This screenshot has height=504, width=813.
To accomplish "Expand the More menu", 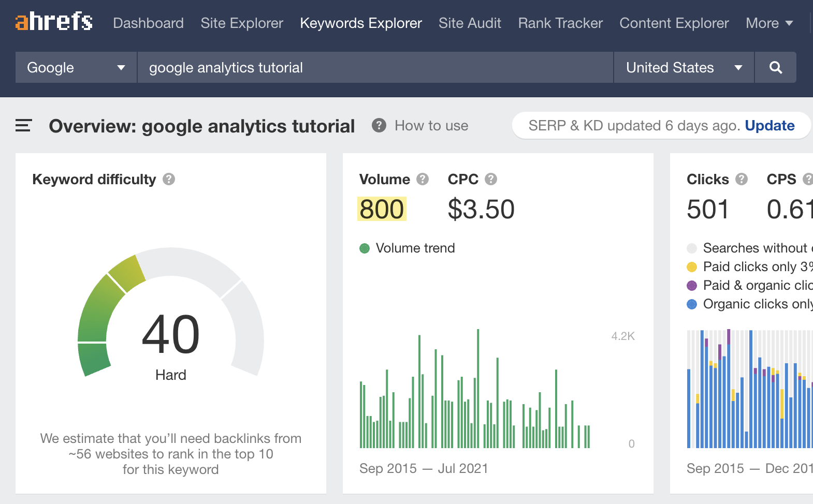I will pyautogui.click(x=770, y=23).
